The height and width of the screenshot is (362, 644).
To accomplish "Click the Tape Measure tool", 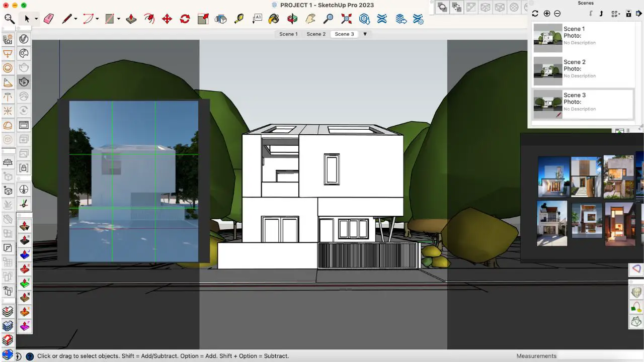I will [239, 19].
